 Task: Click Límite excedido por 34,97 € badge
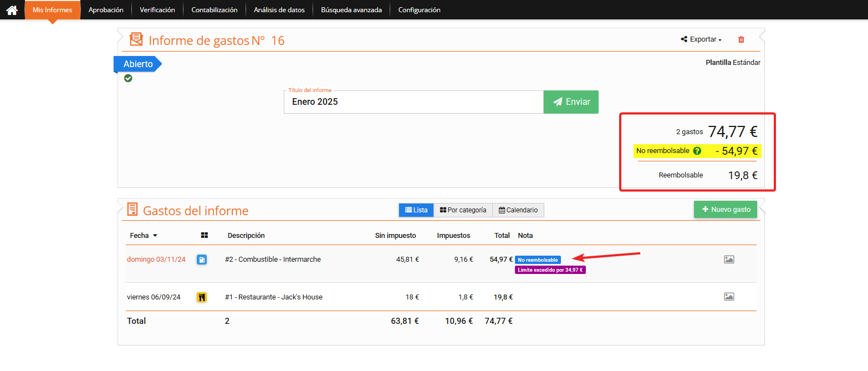(x=551, y=270)
